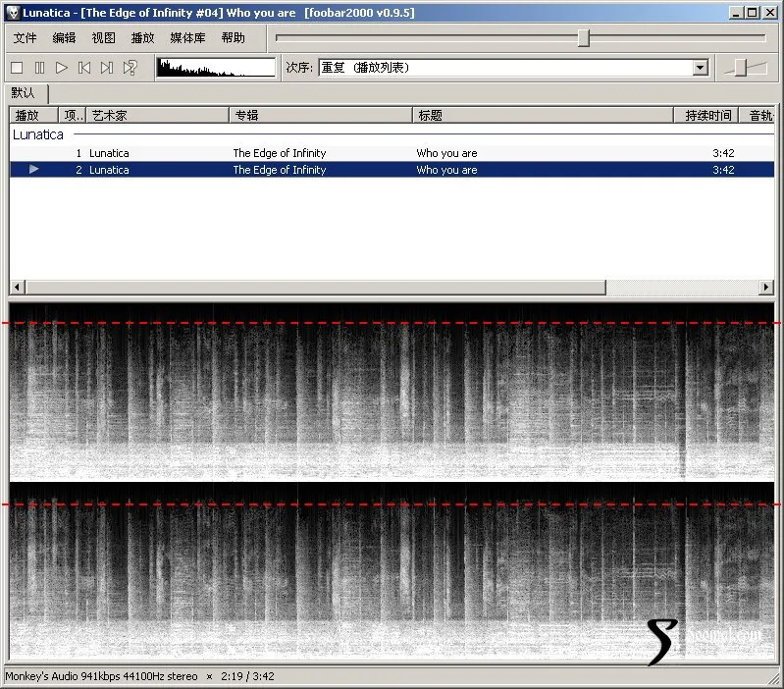Pause the current track
Viewport: 784px width, 689px height.
coord(39,68)
